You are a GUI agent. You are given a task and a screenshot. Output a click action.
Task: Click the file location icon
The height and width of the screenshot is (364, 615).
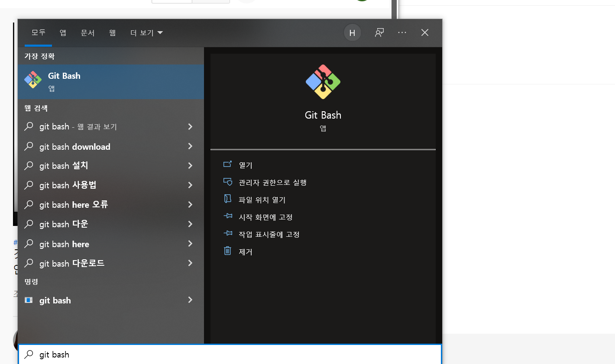coord(227,198)
